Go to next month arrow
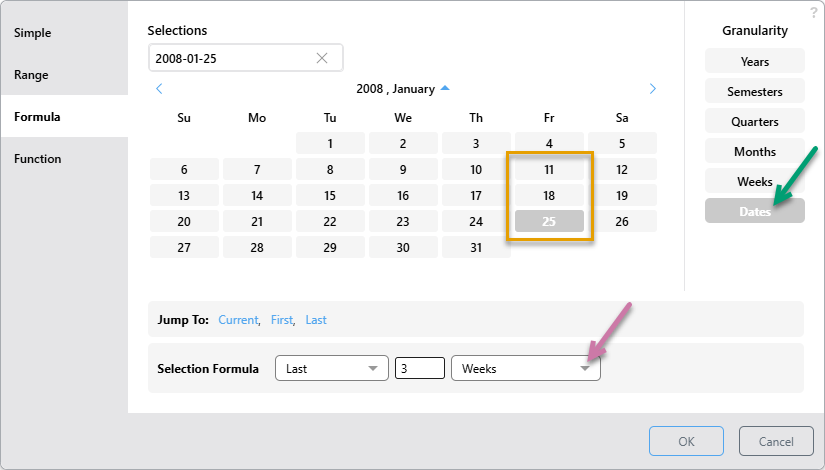The image size is (825, 470). pos(653,89)
